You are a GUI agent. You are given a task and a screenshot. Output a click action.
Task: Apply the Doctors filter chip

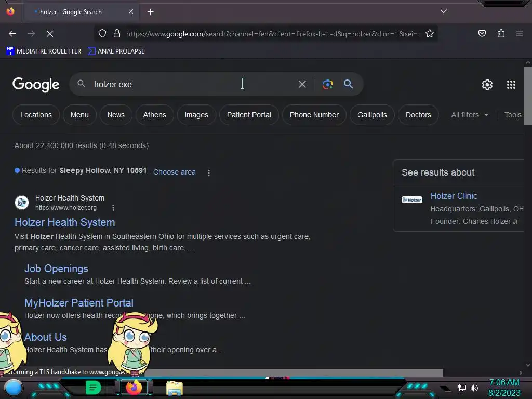click(x=418, y=115)
